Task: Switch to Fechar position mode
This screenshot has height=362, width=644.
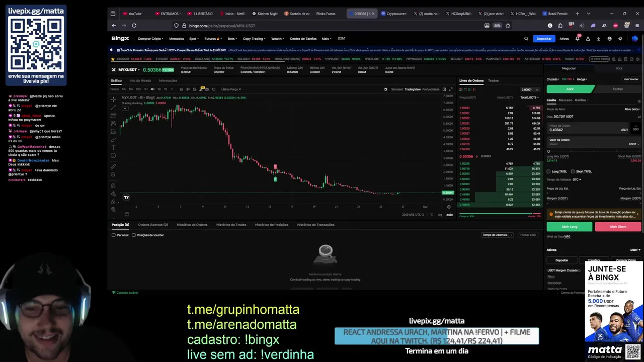Action: [x=618, y=89]
